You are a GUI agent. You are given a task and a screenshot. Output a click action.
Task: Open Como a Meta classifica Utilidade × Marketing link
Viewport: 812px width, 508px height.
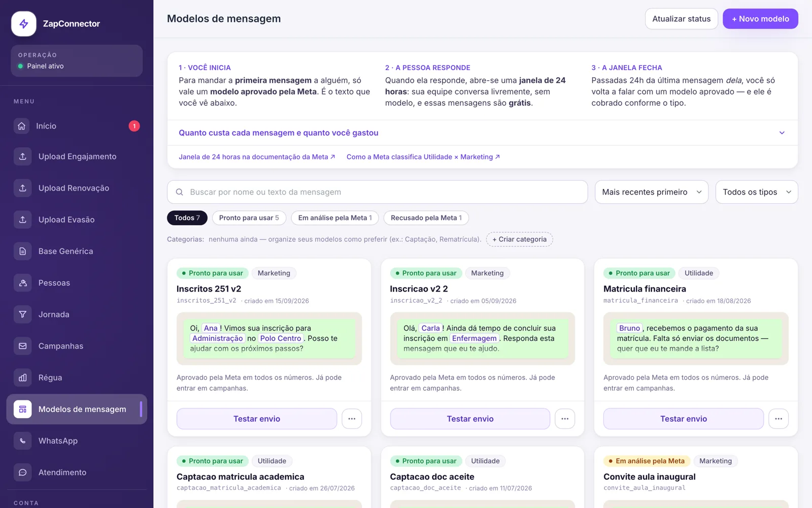(423, 157)
